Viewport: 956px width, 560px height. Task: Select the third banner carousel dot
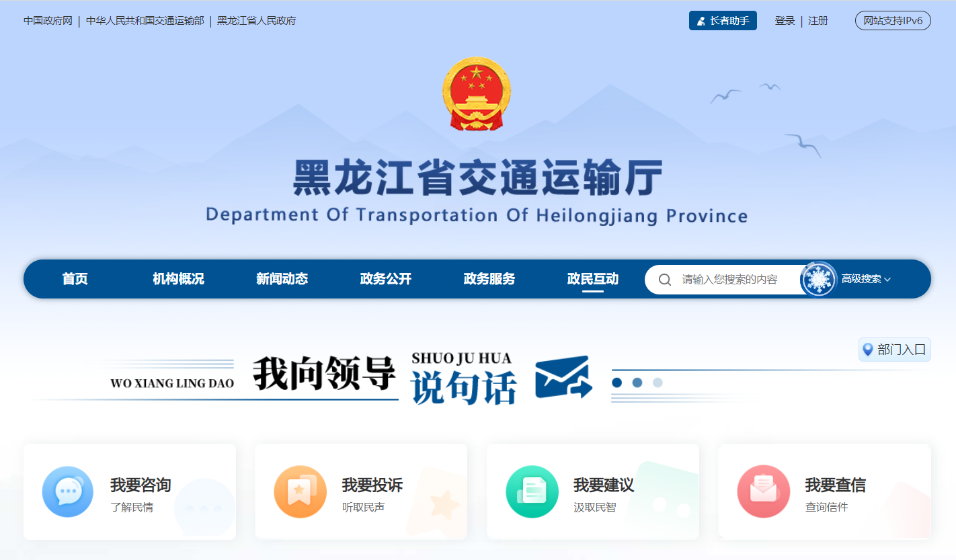pyautogui.click(x=658, y=383)
